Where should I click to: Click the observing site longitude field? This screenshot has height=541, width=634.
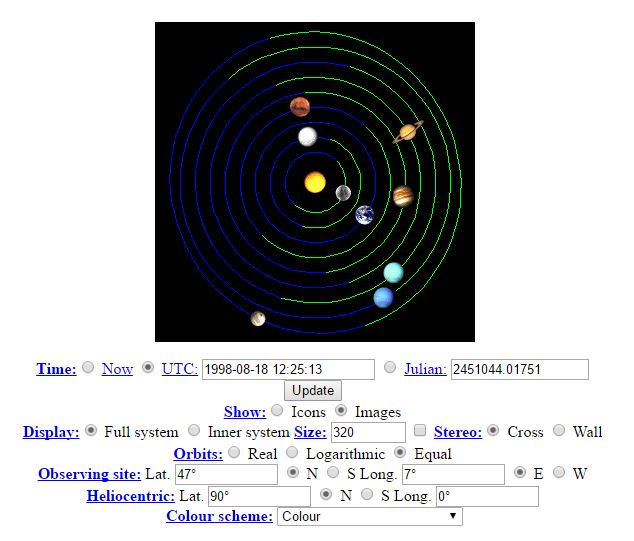pos(453,474)
